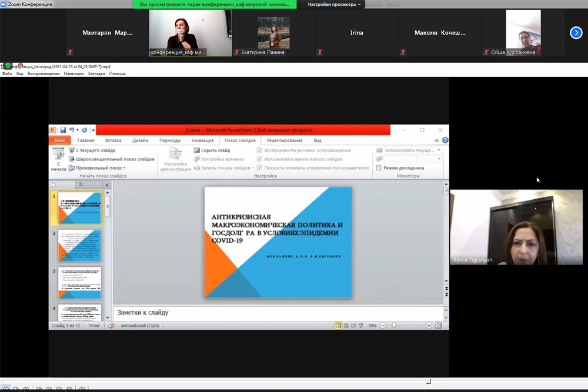The height and width of the screenshot is (392, 588).
Task: Open Настройки просмотра dropdown in Zoom
Action: pos(335,4)
